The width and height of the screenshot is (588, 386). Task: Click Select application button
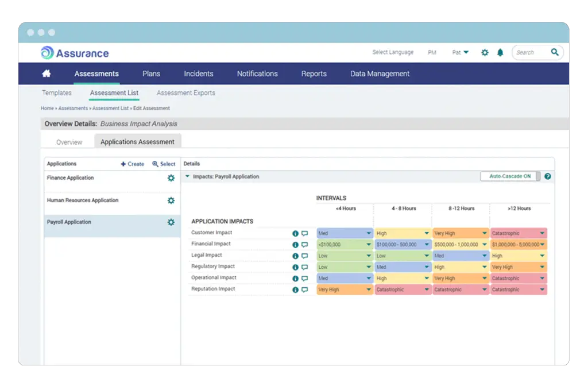164,164
